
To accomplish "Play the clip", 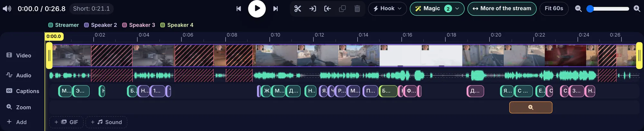I will (257, 9).
